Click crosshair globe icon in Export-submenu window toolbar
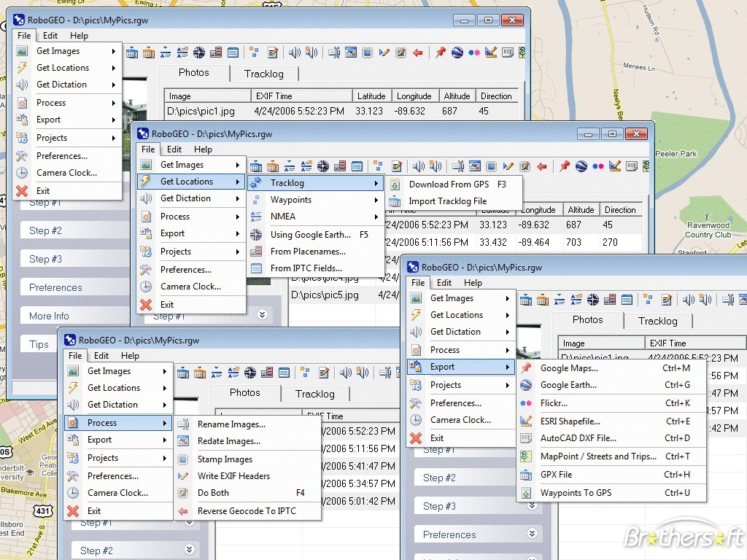This screenshot has height=560, width=747. 593,300
